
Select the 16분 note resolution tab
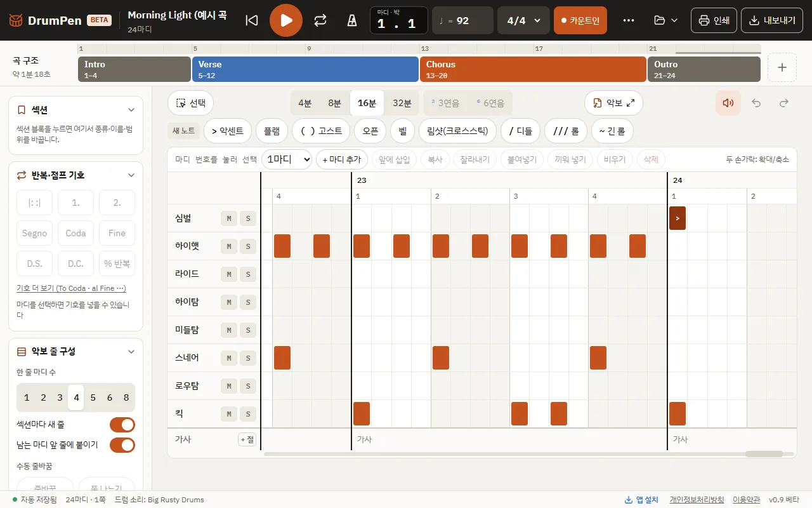click(367, 103)
